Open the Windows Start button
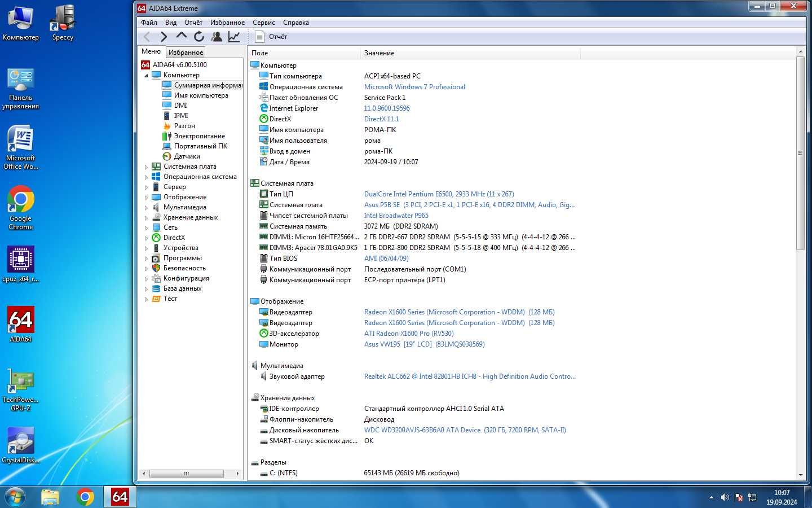Image resolution: width=812 pixels, height=508 pixels. point(15,497)
